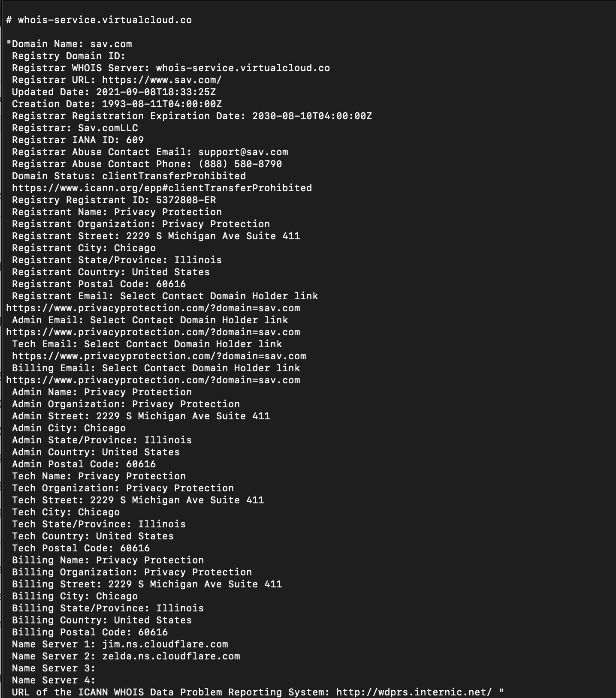Click privacyprotection.com link under Registrant Email
The width and height of the screenshot is (616, 698).
153,308
